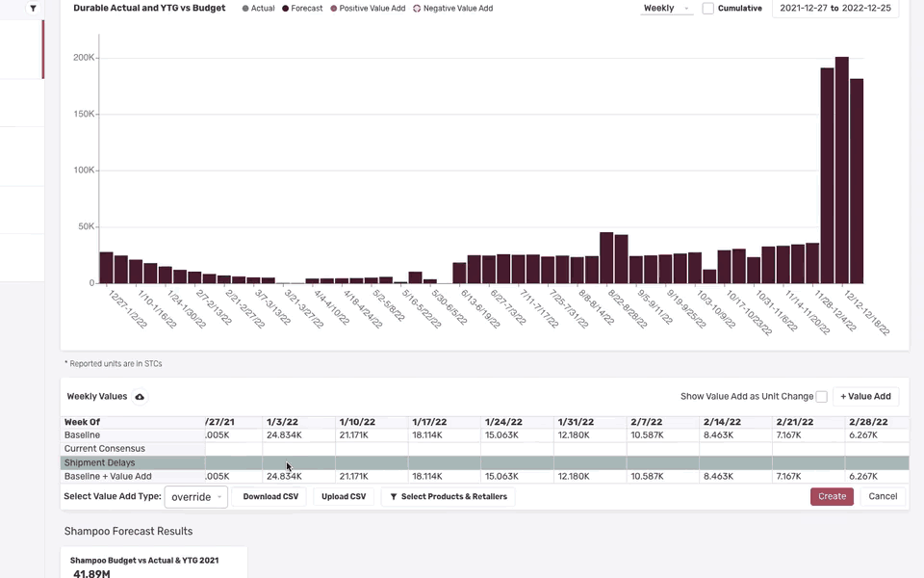Toggle the Forecast legend marker
Viewport: 924px width, 578px height.
coord(286,9)
